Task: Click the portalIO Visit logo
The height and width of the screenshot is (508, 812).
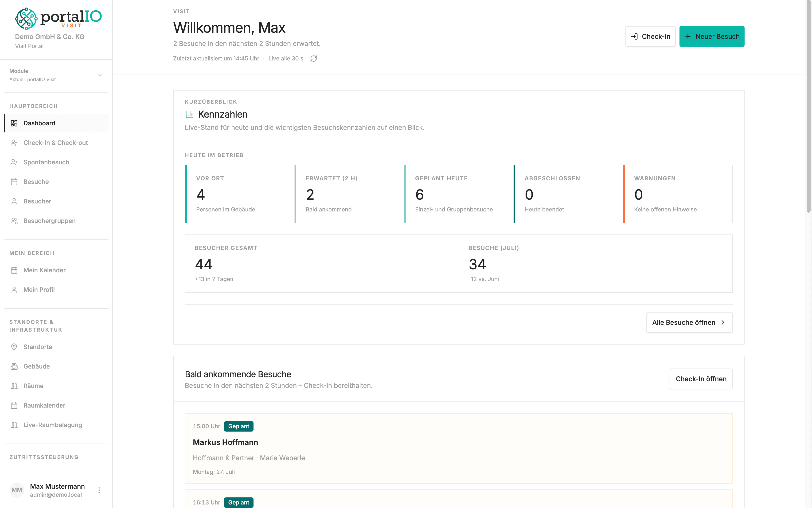Action: pyautogui.click(x=58, y=19)
